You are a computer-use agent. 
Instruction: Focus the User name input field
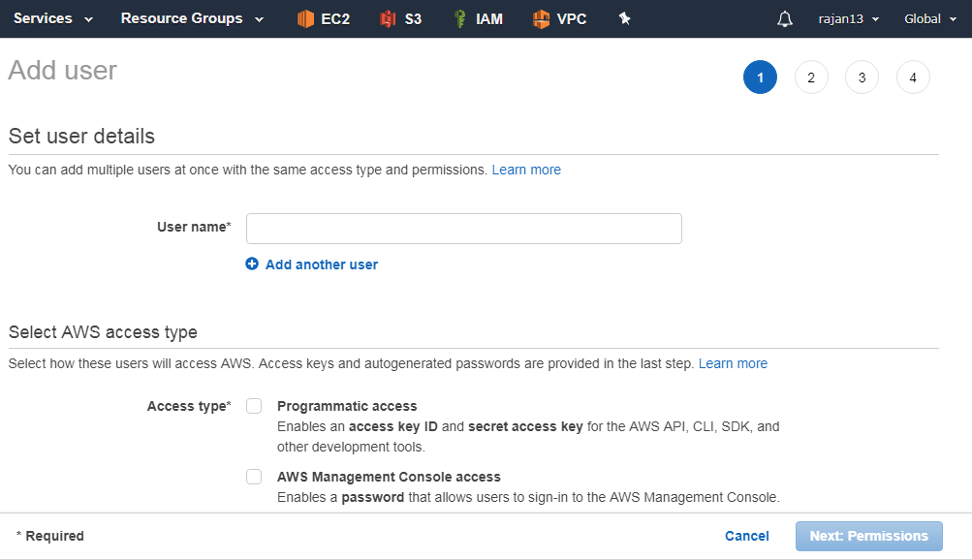[463, 229]
